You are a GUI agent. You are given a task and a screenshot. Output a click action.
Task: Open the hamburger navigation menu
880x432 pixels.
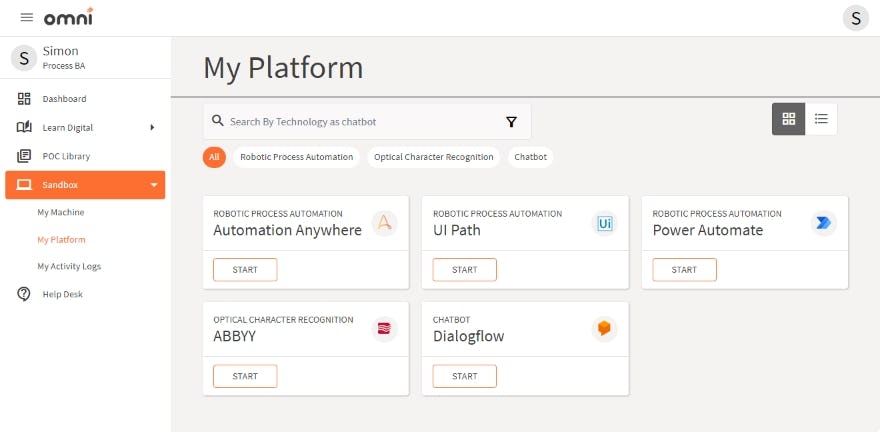click(x=26, y=18)
